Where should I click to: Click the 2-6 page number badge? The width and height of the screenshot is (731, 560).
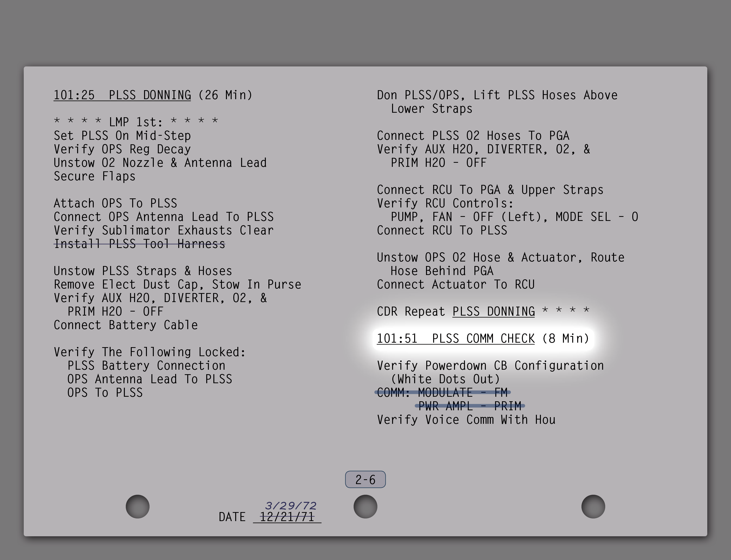point(365,479)
